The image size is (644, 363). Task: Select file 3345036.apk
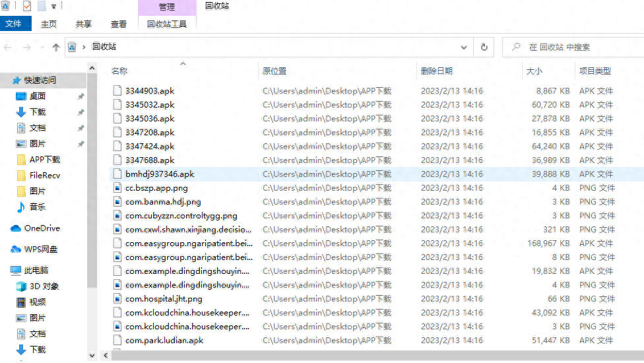150,119
